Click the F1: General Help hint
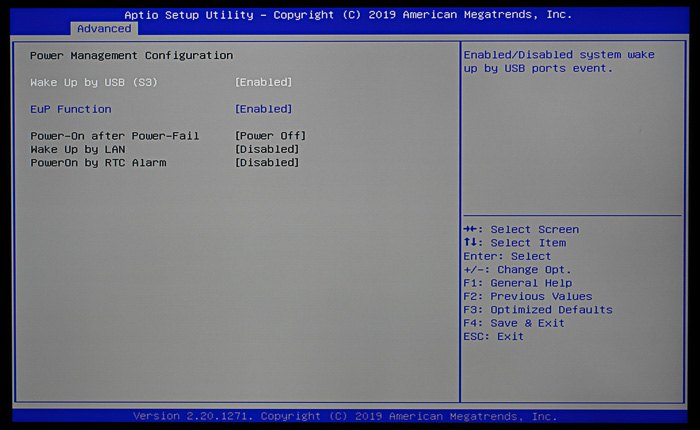The width and height of the screenshot is (700, 430). (x=518, y=283)
